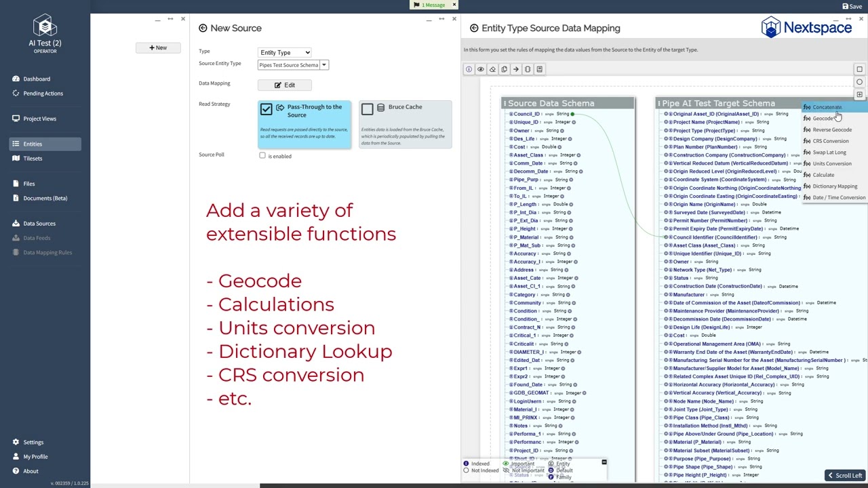Click the info icon in the mapping toolbar
Viewport: 868px width, 488px height.
coord(469,69)
